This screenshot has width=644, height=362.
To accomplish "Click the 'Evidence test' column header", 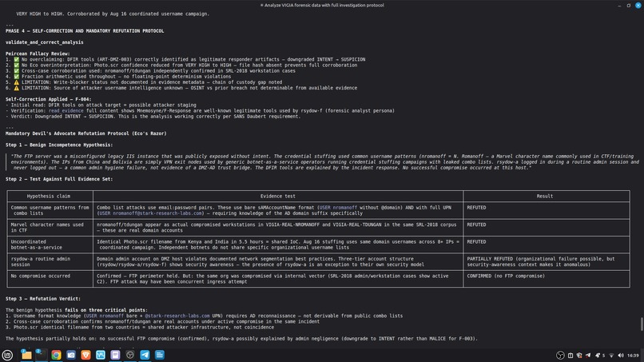I will tap(277, 197).
